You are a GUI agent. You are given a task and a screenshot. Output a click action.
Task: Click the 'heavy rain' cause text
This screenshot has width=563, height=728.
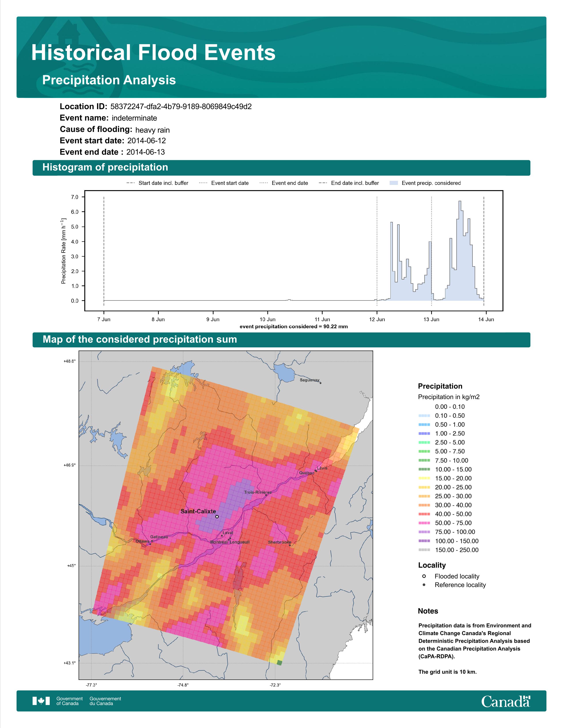152,130
